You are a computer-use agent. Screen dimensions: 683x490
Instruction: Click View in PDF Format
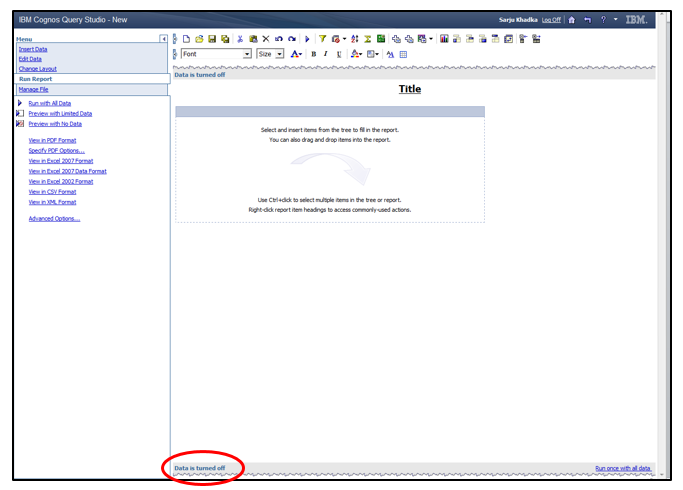click(52, 140)
